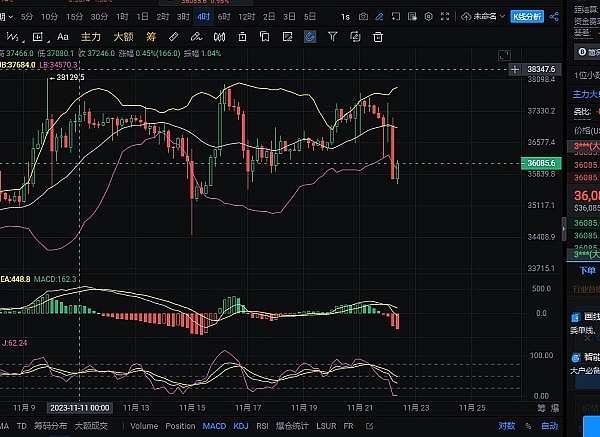
Task: Toggle the KDJ indicator
Action: point(241,426)
